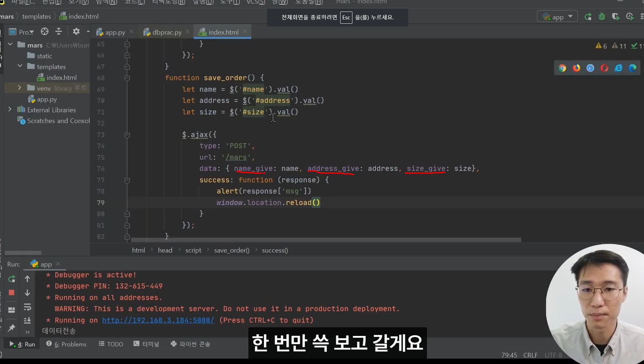Open the TODO tool window
The width and height of the screenshot is (644, 364).
111,344
